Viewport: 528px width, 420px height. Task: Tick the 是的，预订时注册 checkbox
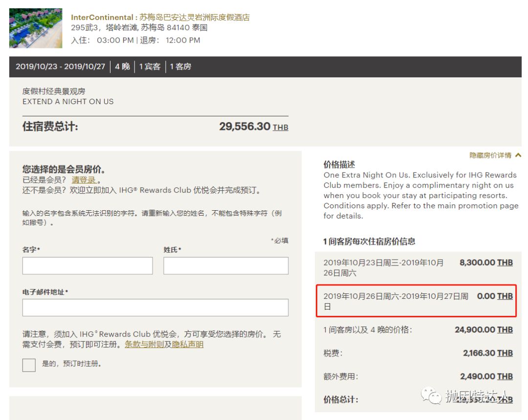click(29, 365)
